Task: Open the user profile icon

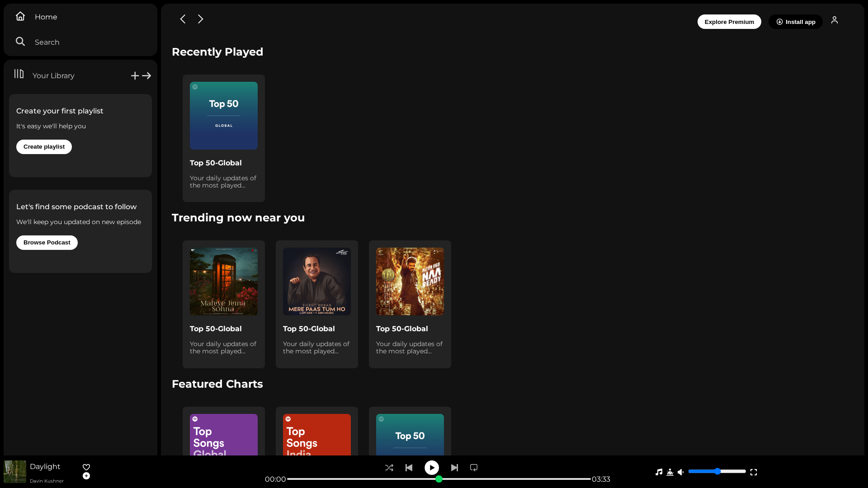Action: tap(835, 20)
